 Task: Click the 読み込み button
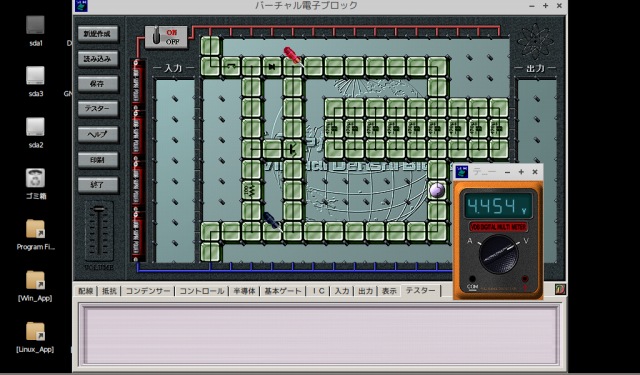(x=98, y=59)
